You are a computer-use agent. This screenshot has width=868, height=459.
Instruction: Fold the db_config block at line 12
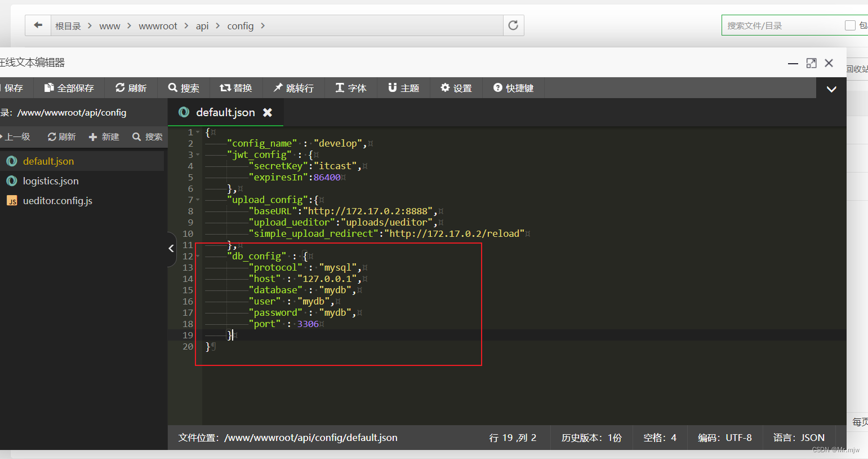click(198, 256)
